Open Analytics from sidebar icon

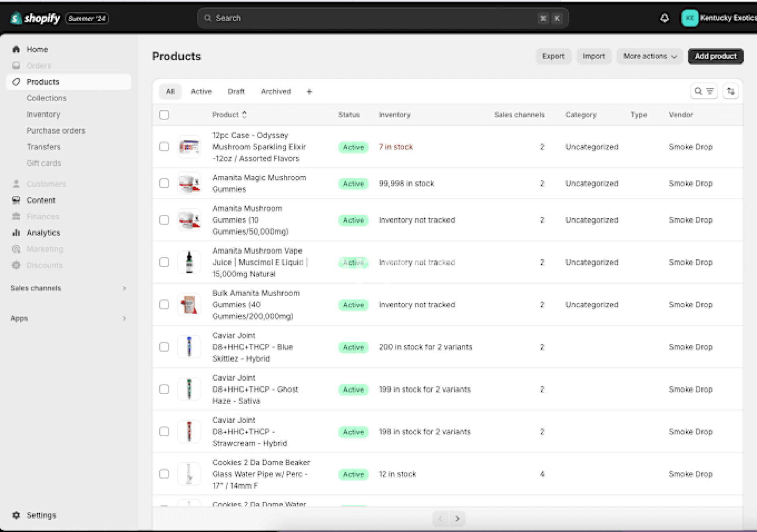[x=16, y=233]
